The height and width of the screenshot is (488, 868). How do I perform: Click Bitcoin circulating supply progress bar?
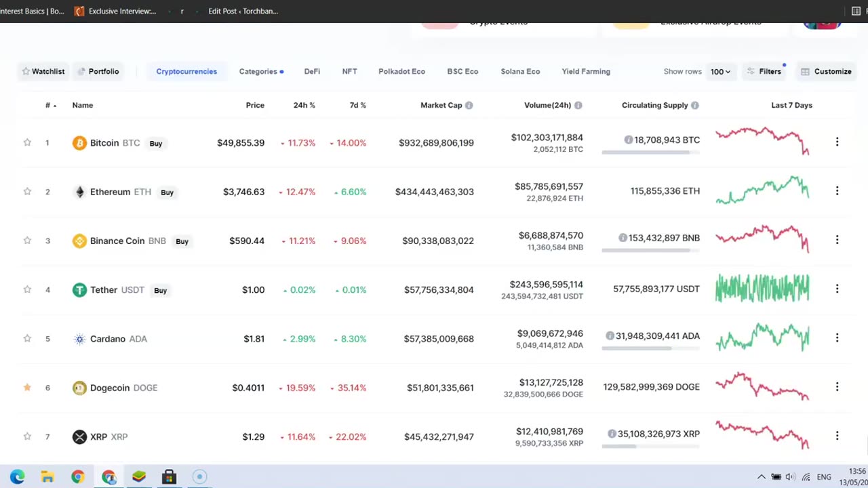pyautogui.click(x=650, y=153)
